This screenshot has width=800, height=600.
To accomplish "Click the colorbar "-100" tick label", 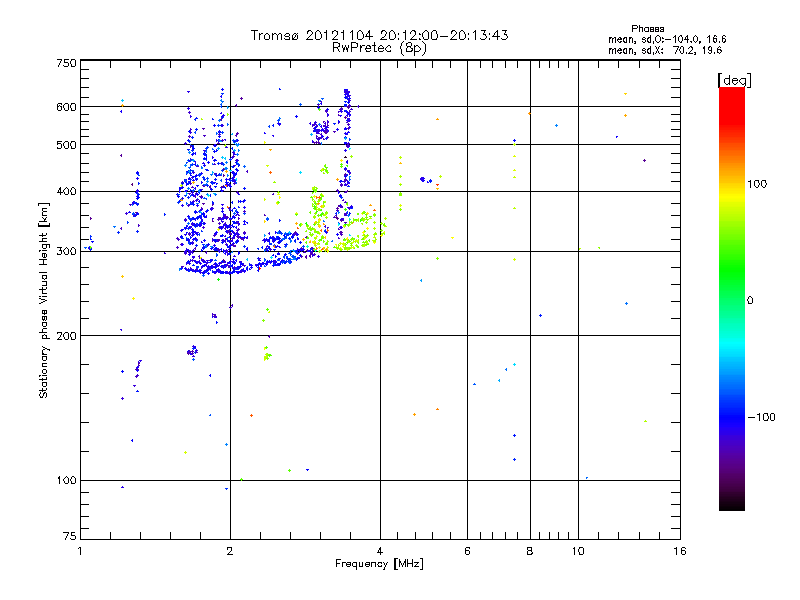I will 761,417.
